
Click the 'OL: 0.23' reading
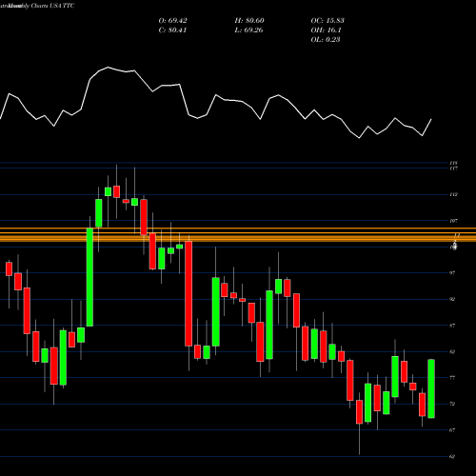click(326, 40)
